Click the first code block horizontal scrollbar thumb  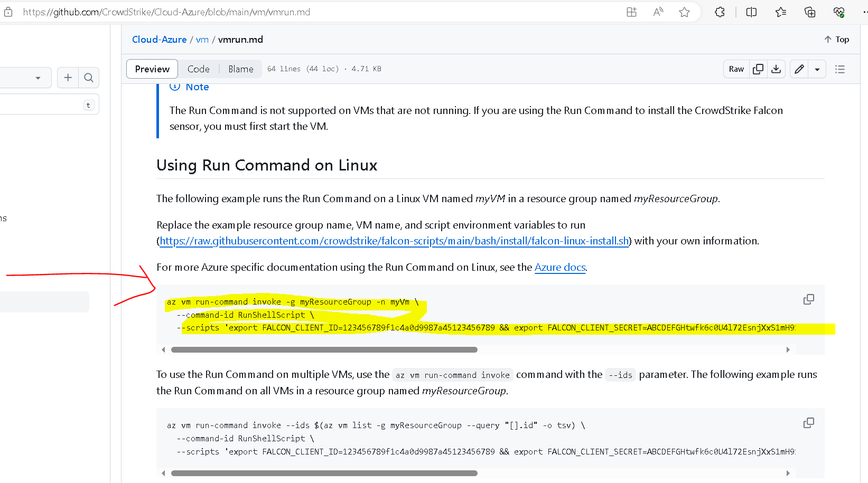point(324,349)
